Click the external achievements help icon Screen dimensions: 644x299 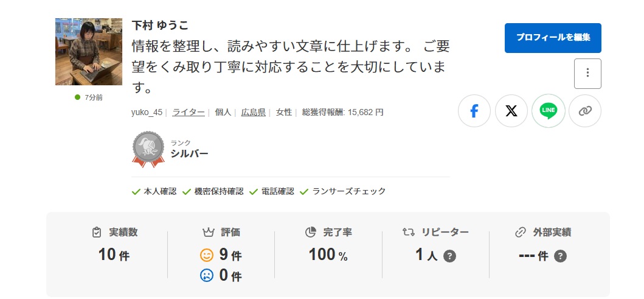(x=560, y=256)
